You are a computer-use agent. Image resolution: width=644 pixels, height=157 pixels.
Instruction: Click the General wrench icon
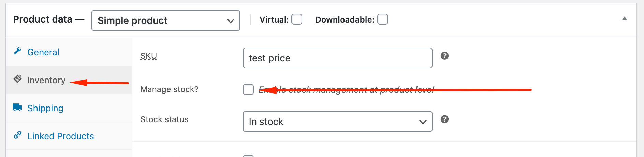point(17,51)
